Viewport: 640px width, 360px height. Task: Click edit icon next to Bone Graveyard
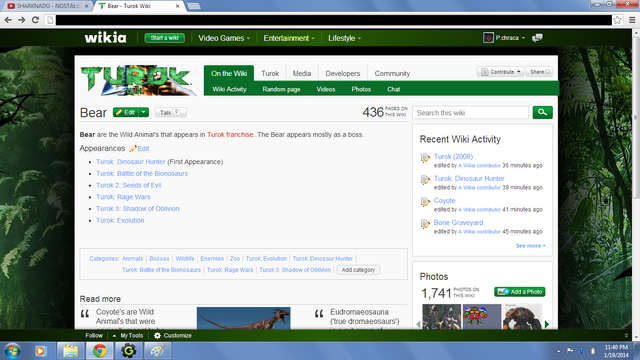tap(425, 224)
